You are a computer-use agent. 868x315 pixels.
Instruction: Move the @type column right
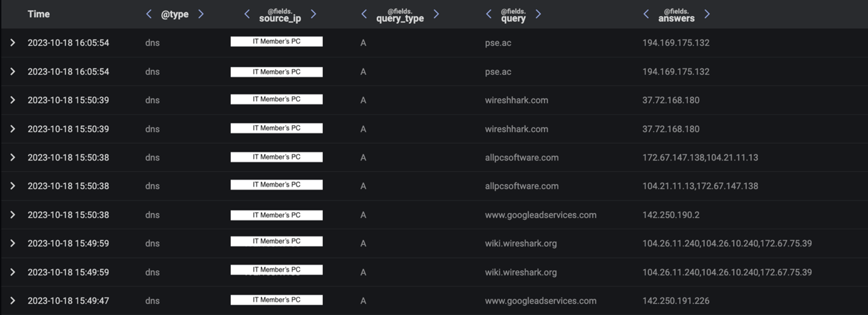point(201,14)
